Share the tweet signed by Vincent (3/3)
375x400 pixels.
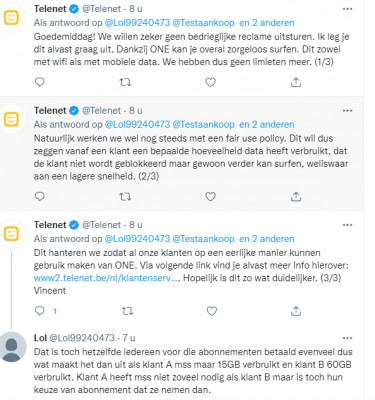coord(296,311)
